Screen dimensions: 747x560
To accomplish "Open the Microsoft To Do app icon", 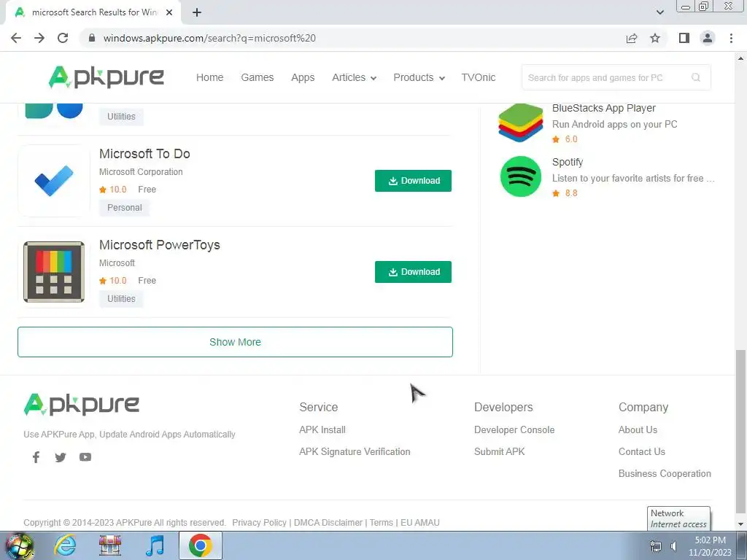I will (54, 181).
